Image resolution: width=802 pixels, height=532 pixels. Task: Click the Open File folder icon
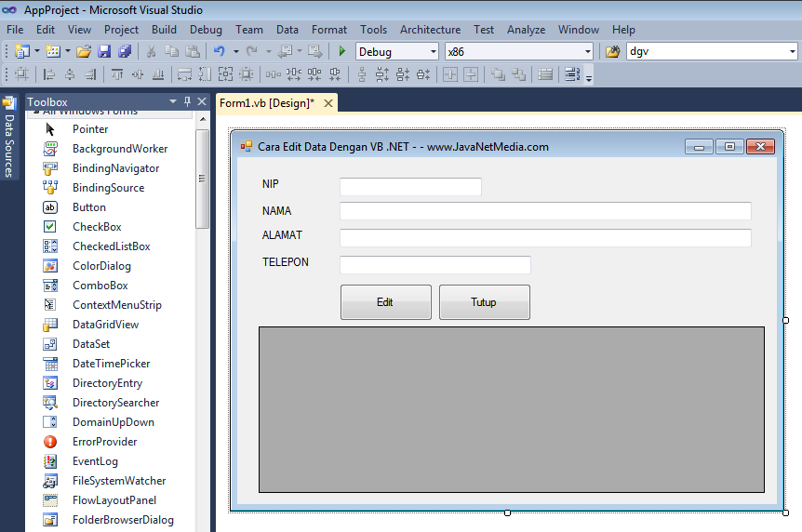(84, 51)
